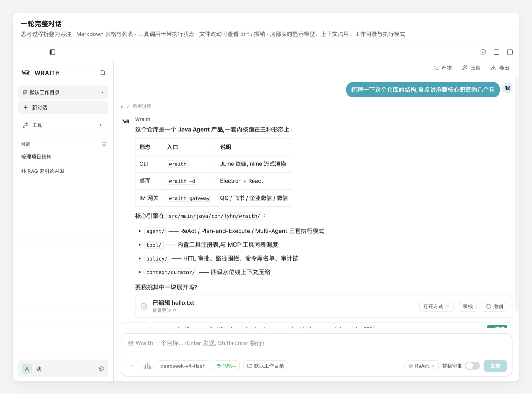Open the 默认工作目录 workspace dropdown

pos(63,92)
